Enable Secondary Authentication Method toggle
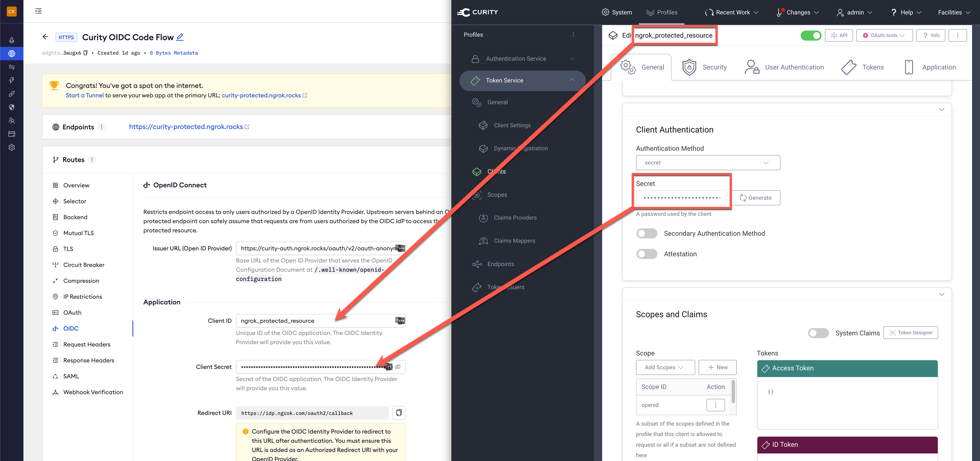Viewport: 980px width, 461px height. point(646,233)
